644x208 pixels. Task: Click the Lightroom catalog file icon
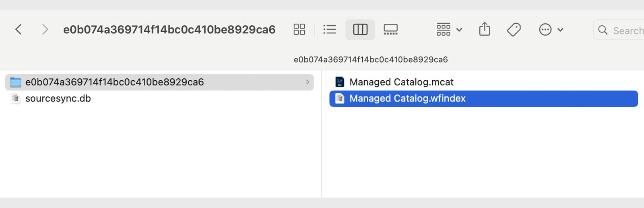pos(340,82)
